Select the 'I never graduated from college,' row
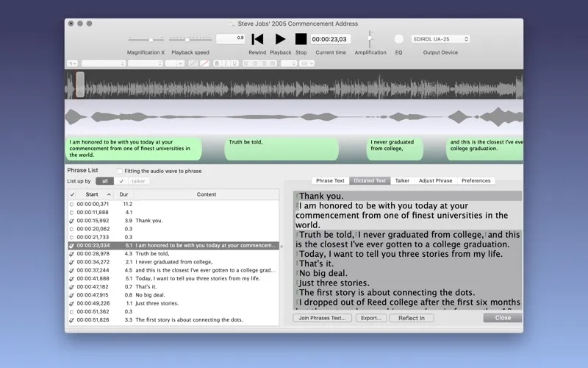The width and height of the screenshot is (588, 368). 173,262
